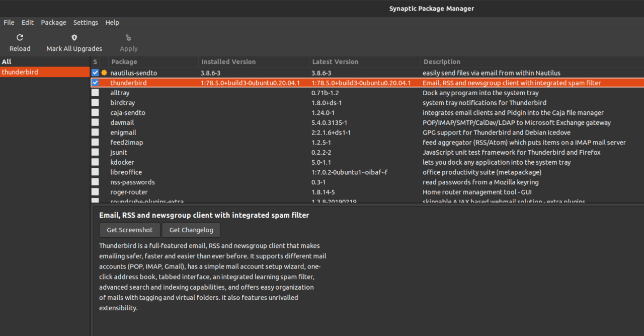Click the Apply gears icon

128,37
